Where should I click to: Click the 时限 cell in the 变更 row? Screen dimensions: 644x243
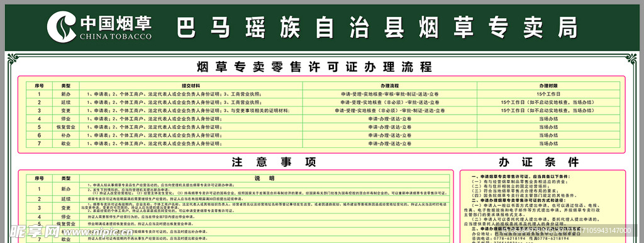click(x=548, y=111)
